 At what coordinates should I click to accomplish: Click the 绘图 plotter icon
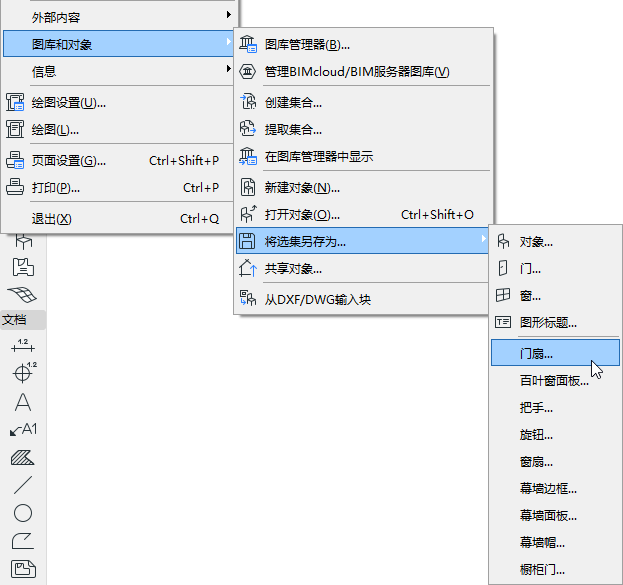pyautogui.click(x=15, y=129)
